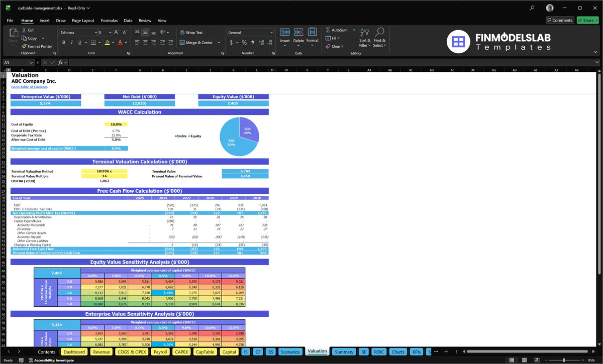
Task: Click the Comments button
Action: tap(560, 20)
